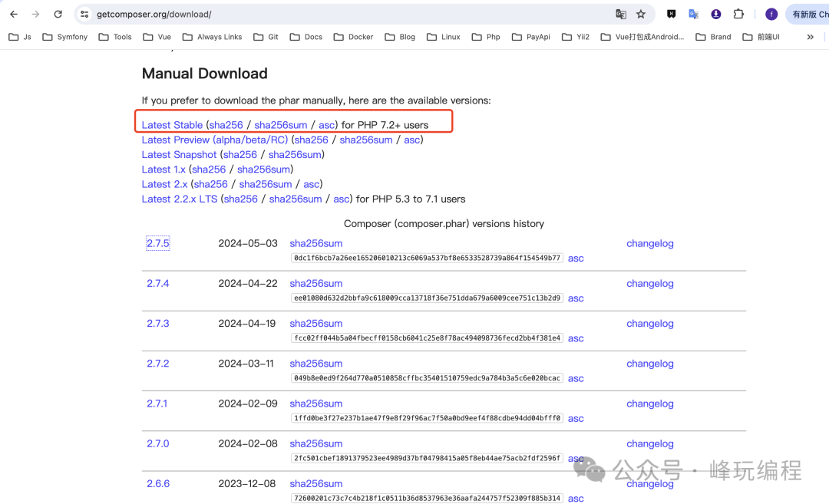Click the purple download extension icon
This screenshot has width=829, height=504.
tap(716, 14)
